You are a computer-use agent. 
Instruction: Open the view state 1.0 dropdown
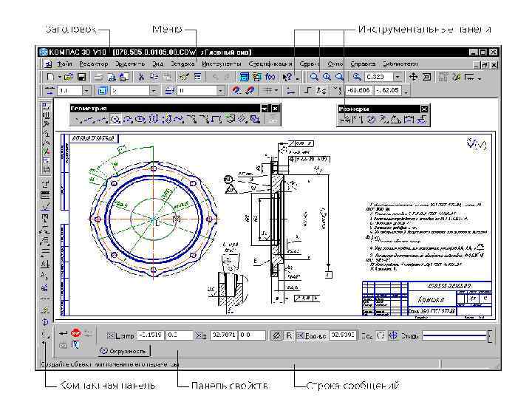[x=86, y=91]
